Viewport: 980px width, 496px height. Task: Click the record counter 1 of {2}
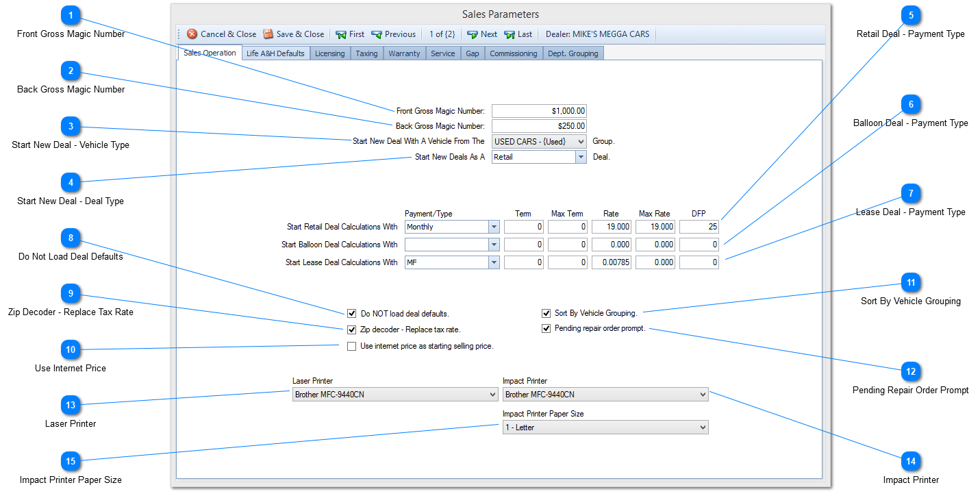point(442,34)
